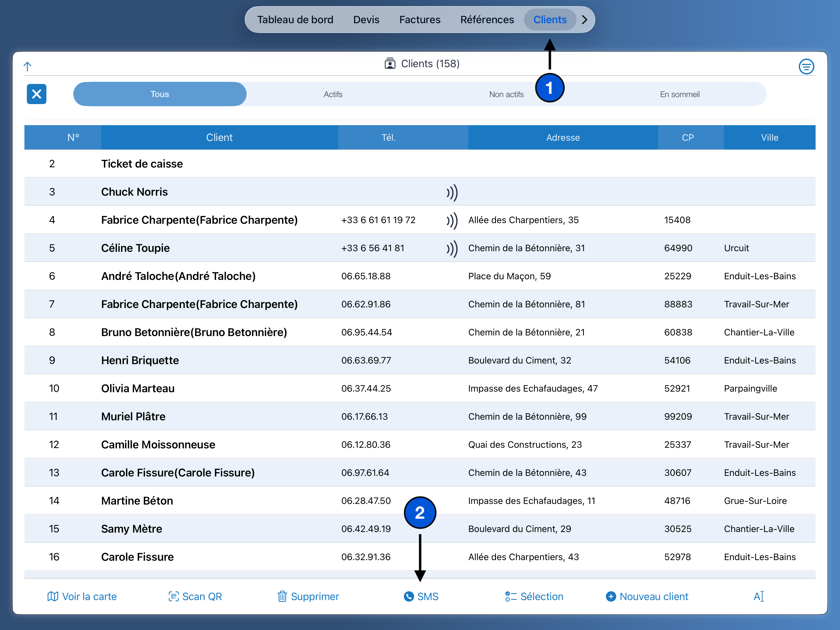Tap NFC wave icon on Céline Toupie row

452,249
